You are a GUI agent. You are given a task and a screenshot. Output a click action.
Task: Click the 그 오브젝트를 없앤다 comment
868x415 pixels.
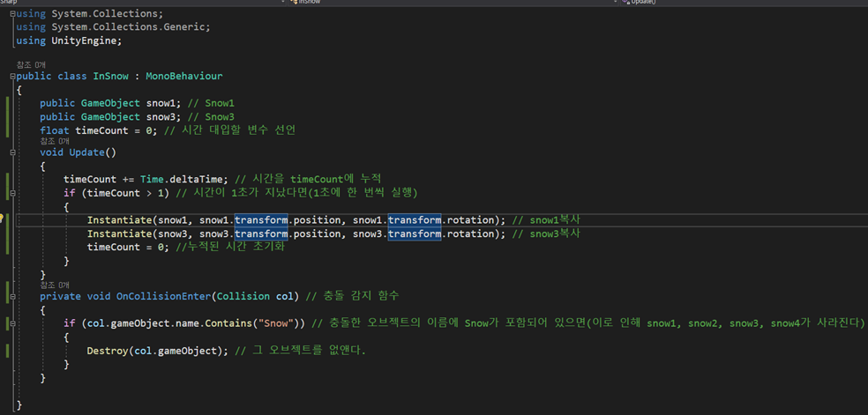coord(300,351)
